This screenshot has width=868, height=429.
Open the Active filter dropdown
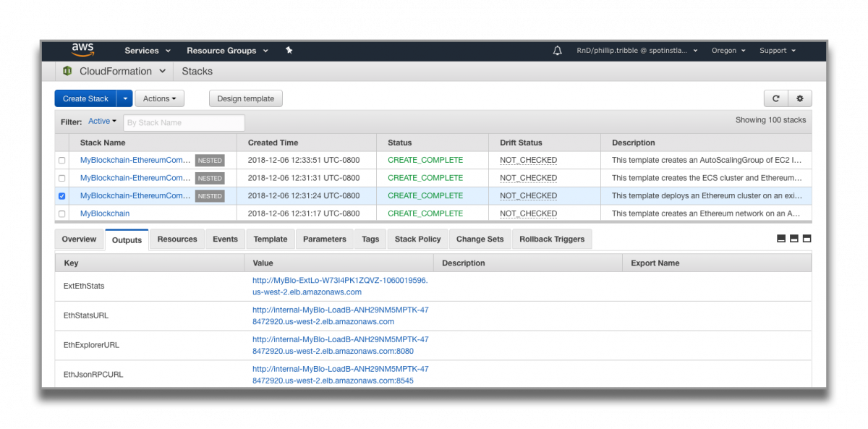tap(102, 122)
